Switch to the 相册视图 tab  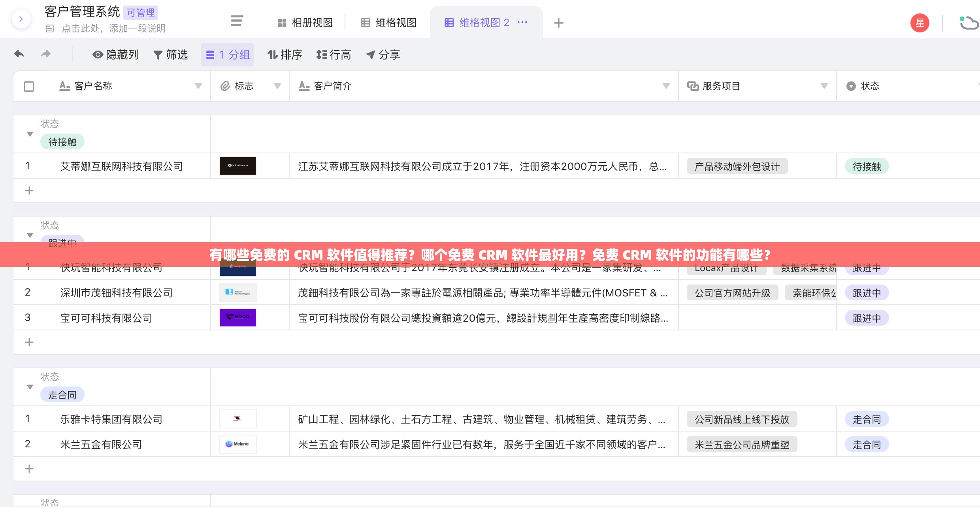pyautogui.click(x=306, y=23)
